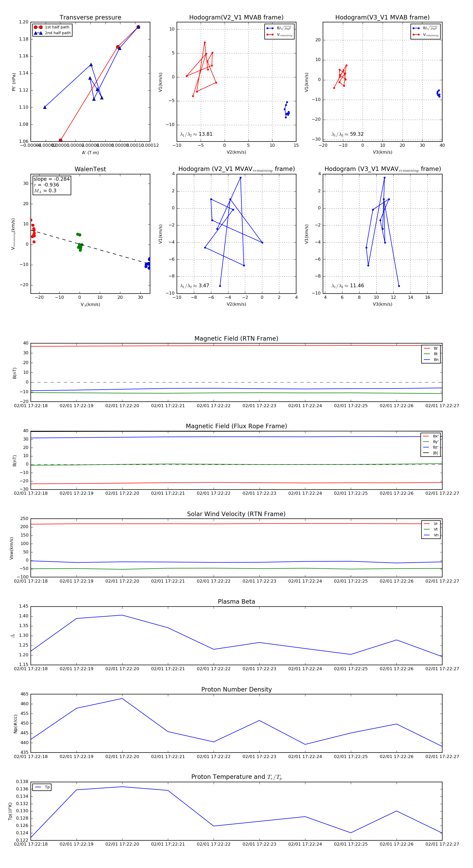Click the "A' (T·m)" x-axis label

coord(90,153)
